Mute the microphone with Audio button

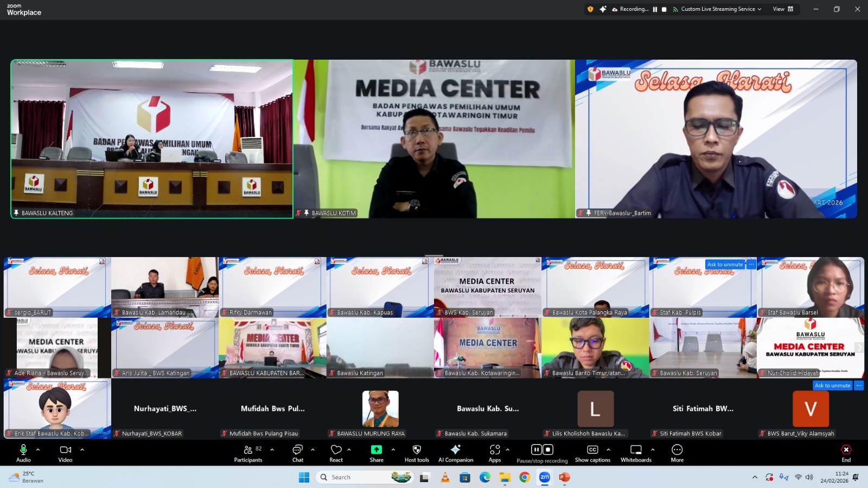click(23, 450)
